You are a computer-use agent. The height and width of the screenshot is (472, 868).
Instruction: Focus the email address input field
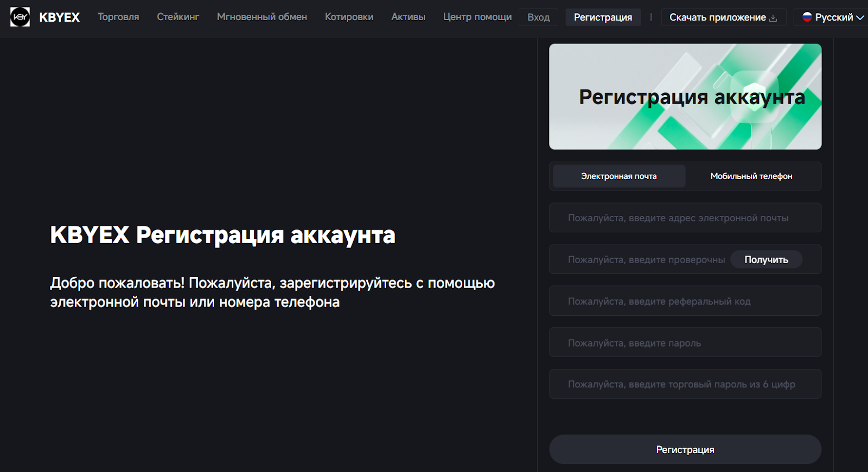click(x=685, y=218)
